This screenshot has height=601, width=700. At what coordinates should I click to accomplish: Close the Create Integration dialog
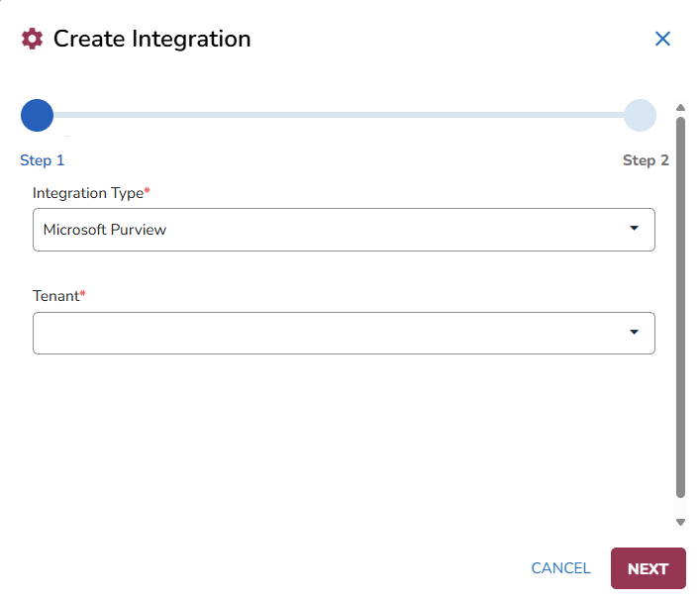[x=662, y=39]
